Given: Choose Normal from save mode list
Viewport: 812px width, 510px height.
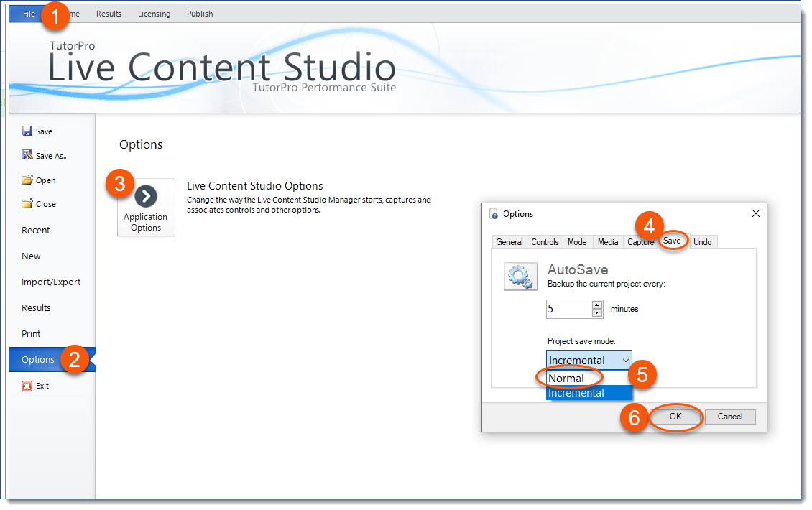Looking at the screenshot, I should click(x=589, y=379).
